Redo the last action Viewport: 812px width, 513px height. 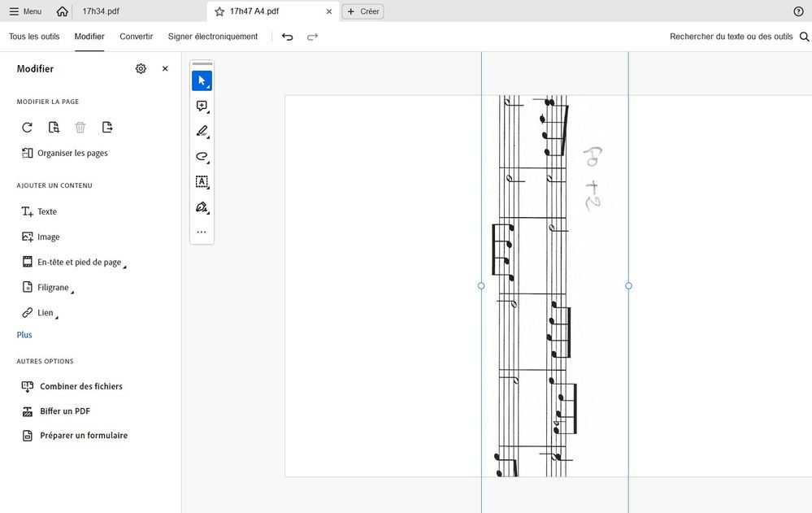[312, 37]
